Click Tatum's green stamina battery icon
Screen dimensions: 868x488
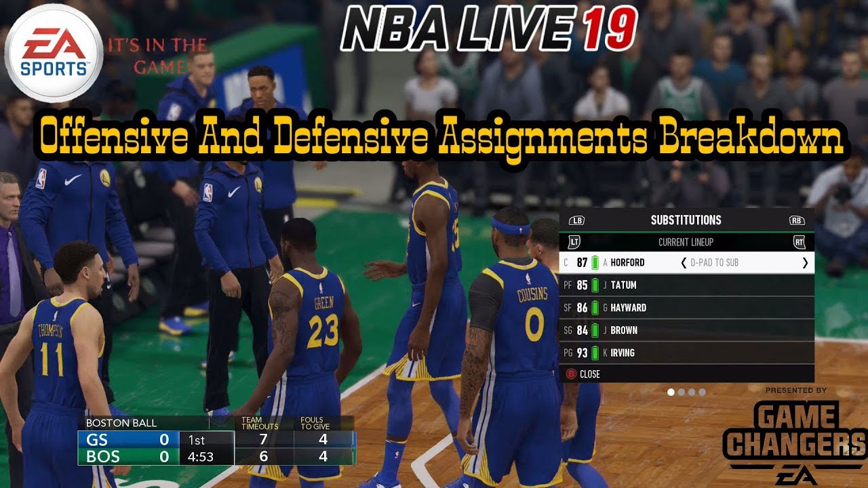pyautogui.click(x=595, y=285)
